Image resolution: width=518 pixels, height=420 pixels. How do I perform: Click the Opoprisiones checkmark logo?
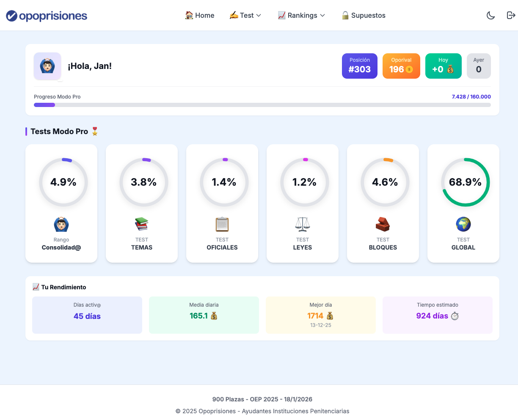(x=11, y=16)
